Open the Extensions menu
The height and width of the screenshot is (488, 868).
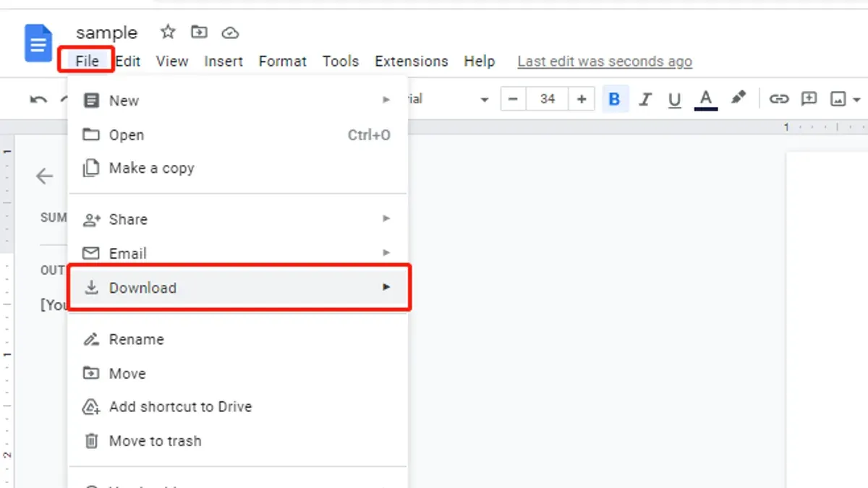(412, 61)
